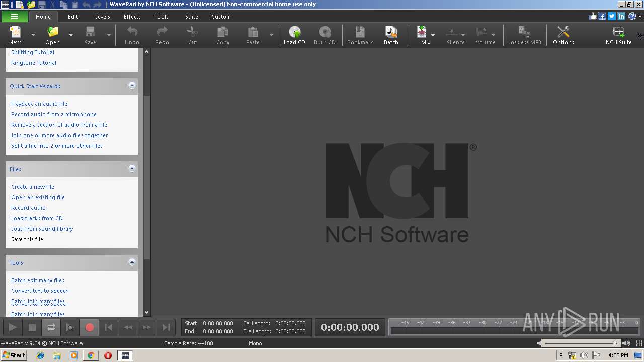Viewport: 644px width, 362px height.
Task: Click 'Convert text to speech' link
Action: click(40, 291)
